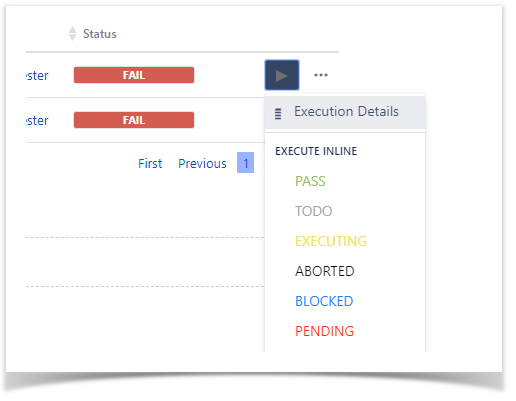Open second row tester name link
Image resolution: width=516 pixels, height=401 pixels.
(x=37, y=121)
